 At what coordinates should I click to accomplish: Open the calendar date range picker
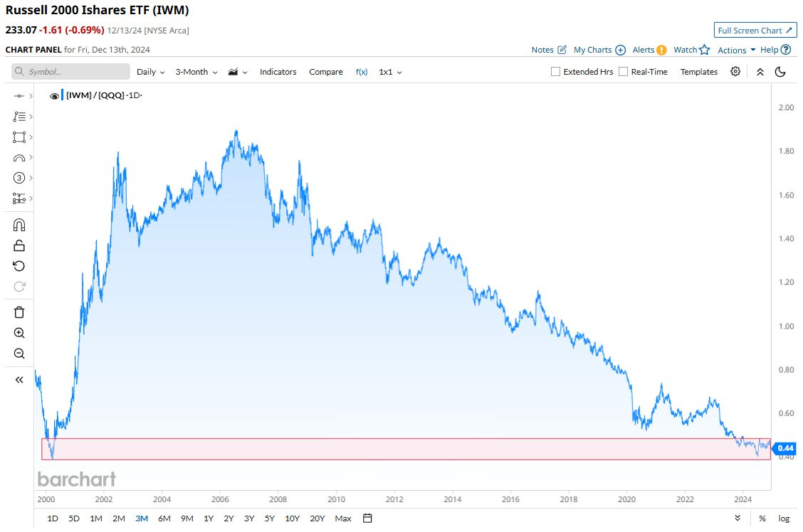pos(367,518)
